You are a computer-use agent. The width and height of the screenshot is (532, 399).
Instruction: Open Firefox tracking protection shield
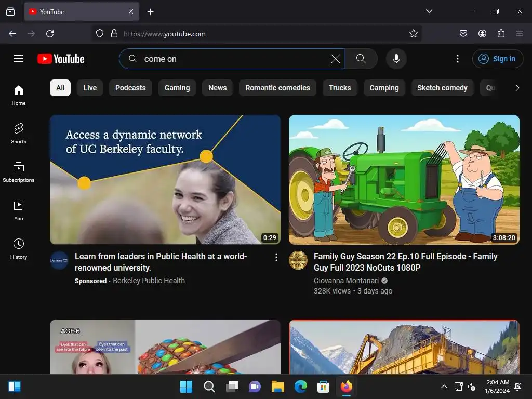coord(100,34)
